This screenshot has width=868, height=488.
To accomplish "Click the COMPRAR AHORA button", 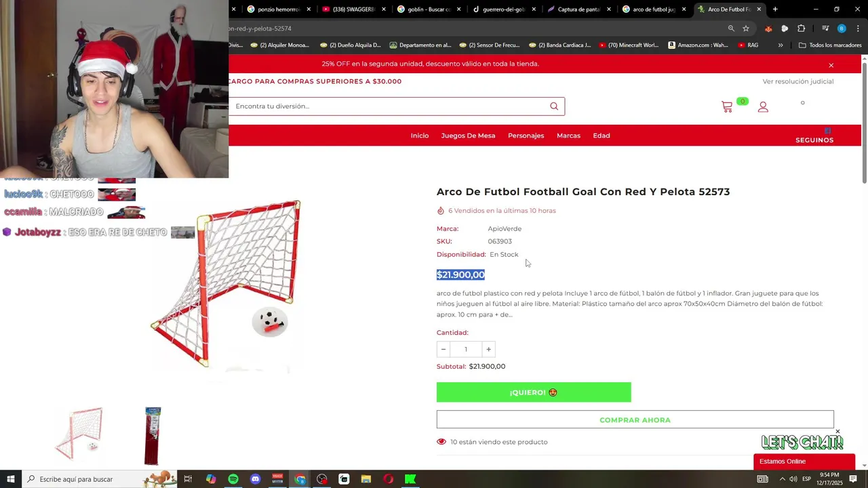I will pyautogui.click(x=635, y=420).
